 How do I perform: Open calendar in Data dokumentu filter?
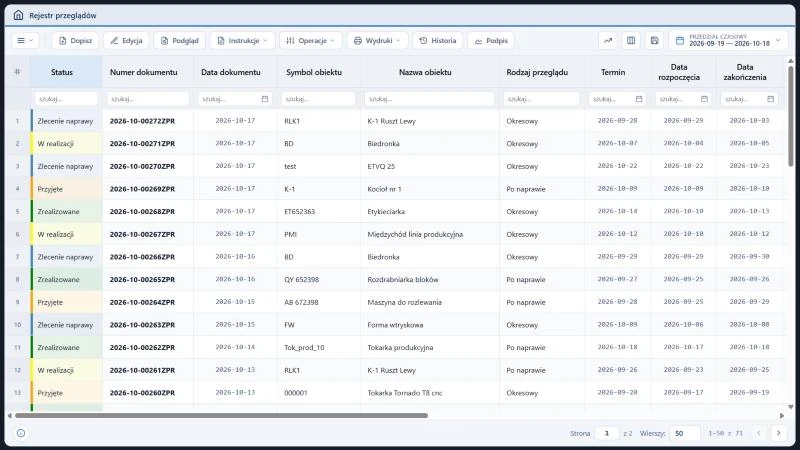[x=265, y=99]
